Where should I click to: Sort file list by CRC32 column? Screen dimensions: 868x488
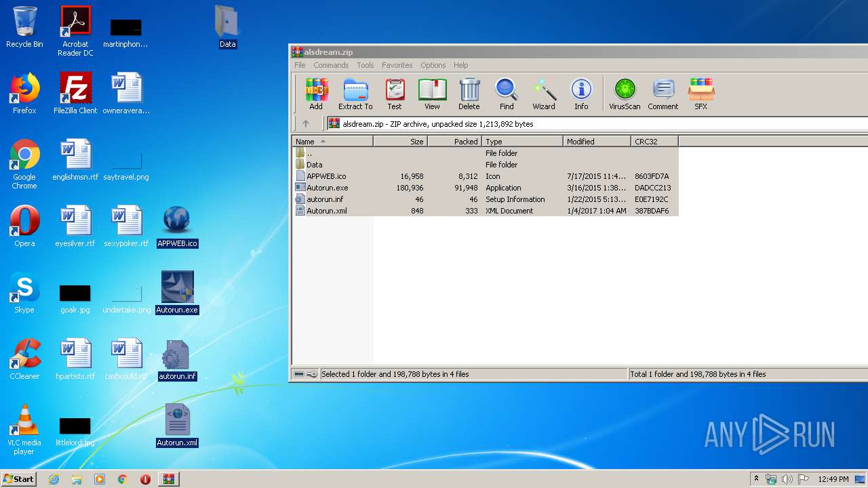tap(654, 141)
